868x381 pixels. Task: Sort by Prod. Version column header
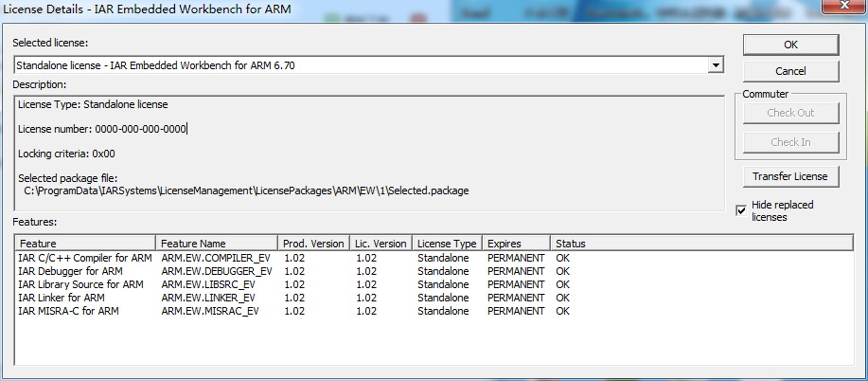tap(313, 244)
